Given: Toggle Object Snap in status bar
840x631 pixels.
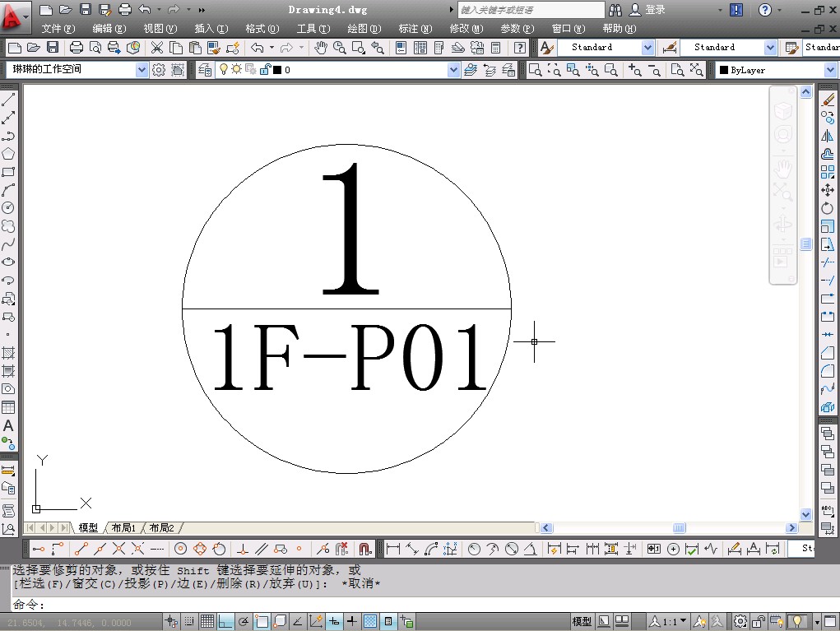Looking at the screenshot, I should click(262, 621).
